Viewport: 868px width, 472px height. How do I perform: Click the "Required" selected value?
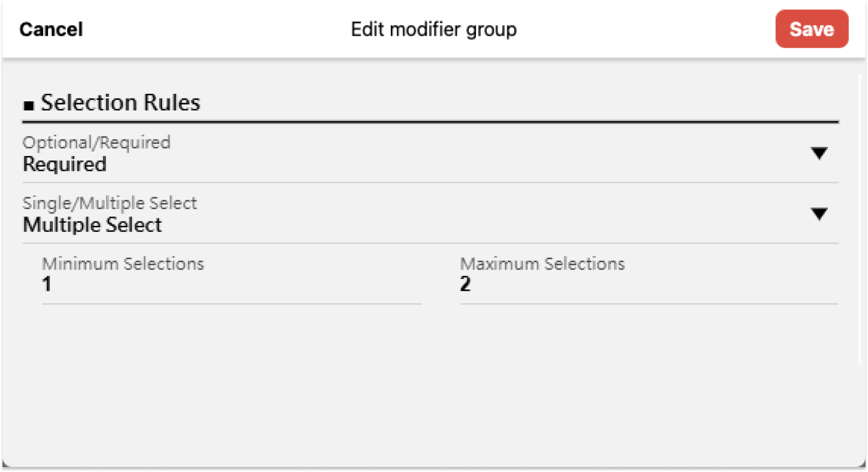65,165
